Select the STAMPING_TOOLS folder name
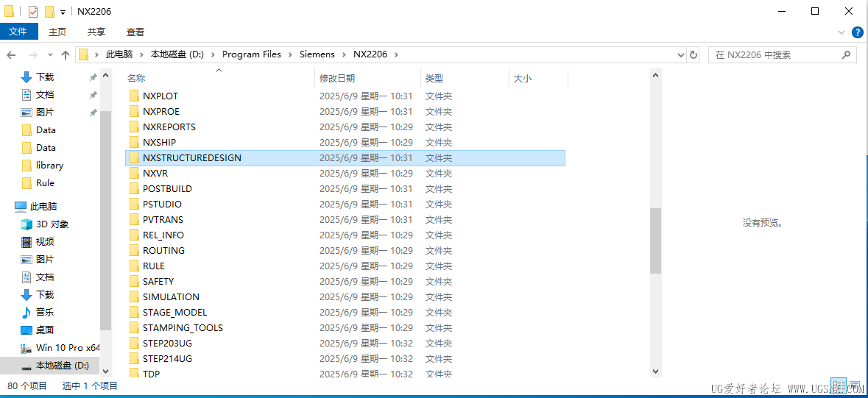Viewport: 868px width, 398px height. coord(183,328)
